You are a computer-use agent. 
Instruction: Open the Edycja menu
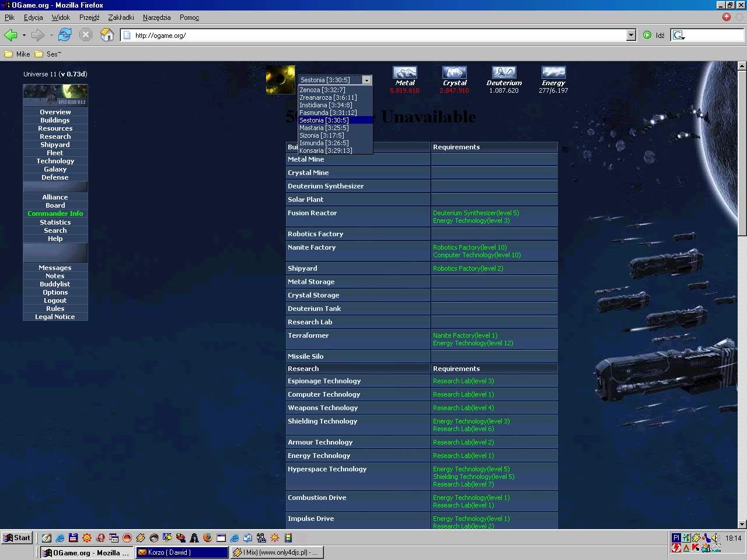(x=33, y=17)
